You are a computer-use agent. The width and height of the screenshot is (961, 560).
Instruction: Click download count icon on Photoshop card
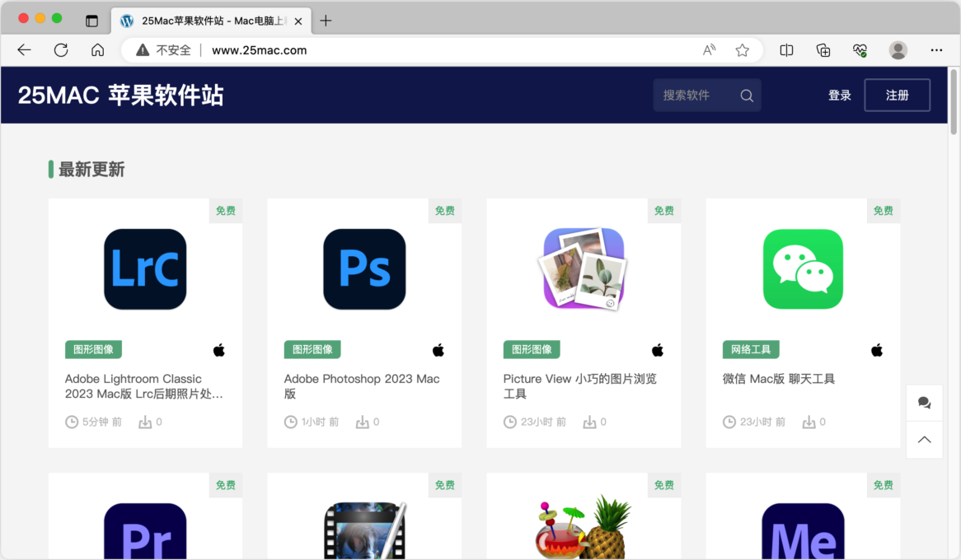coord(362,422)
